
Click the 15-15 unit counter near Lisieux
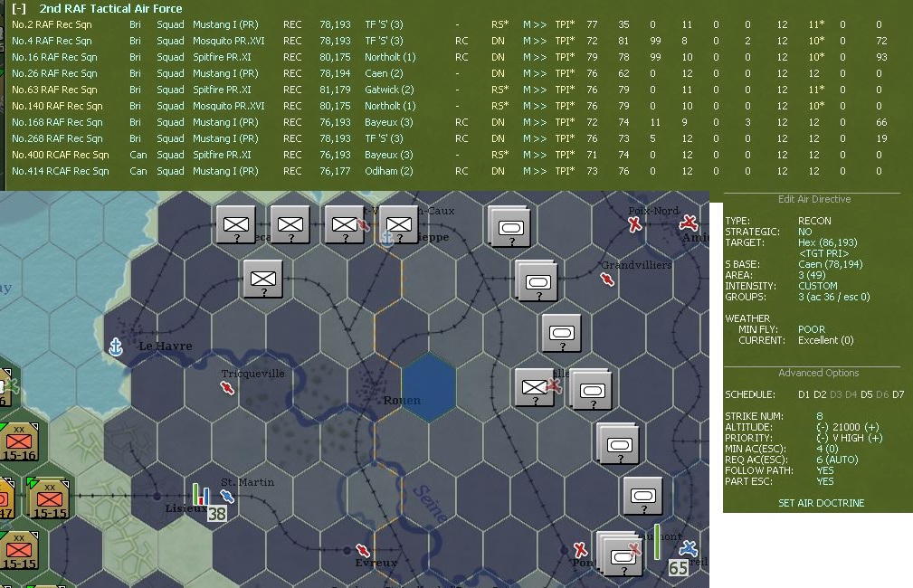click(47, 497)
